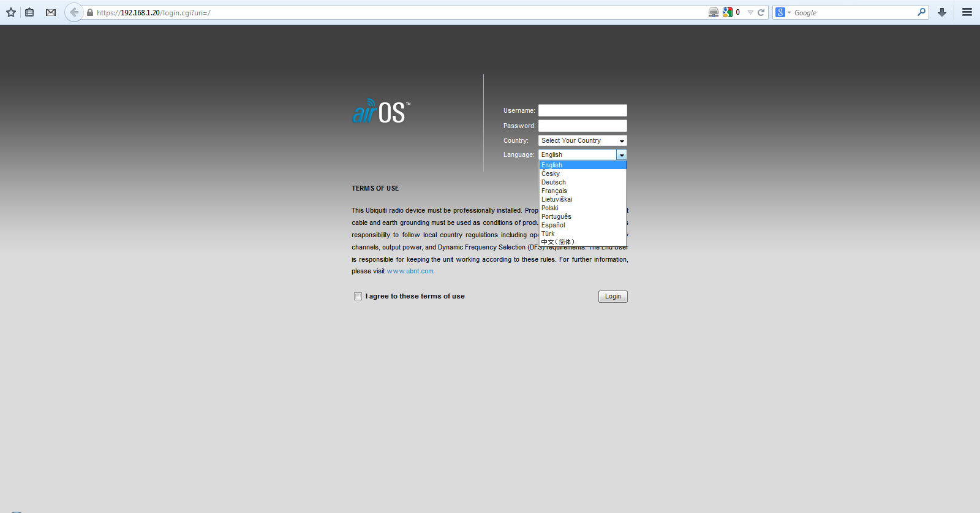Click the mail envelope toolbar icon
Image resolution: width=980 pixels, height=513 pixels.
[x=51, y=12]
